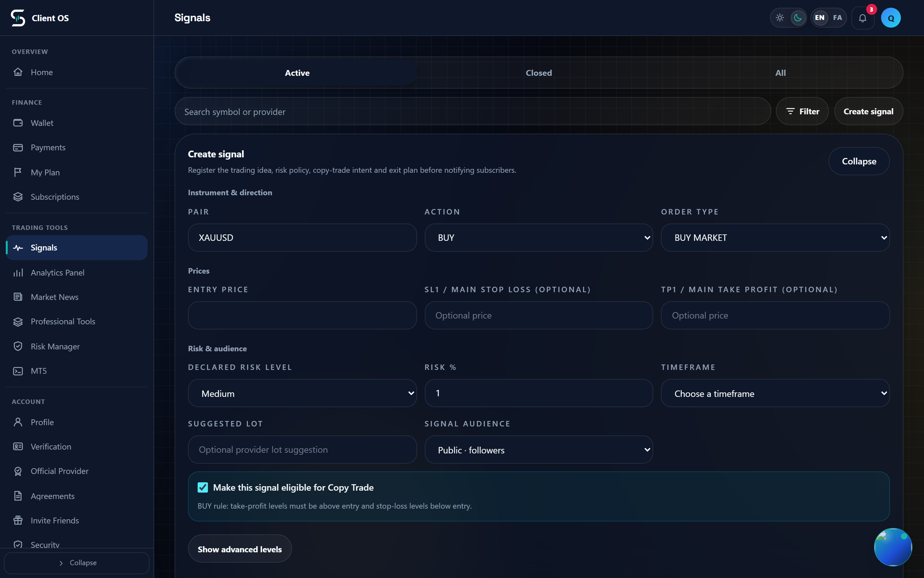
Task: Switch to light theme sun toggle
Action: coord(780,18)
